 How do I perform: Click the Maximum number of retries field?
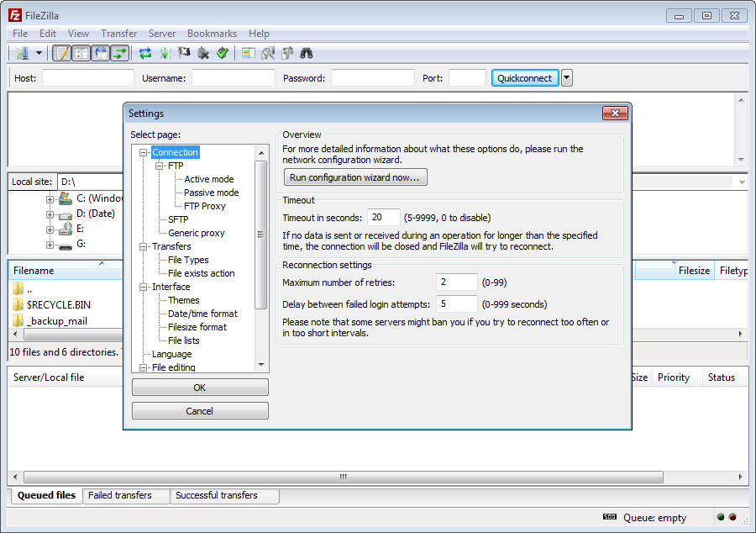click(x=457, y=282)
